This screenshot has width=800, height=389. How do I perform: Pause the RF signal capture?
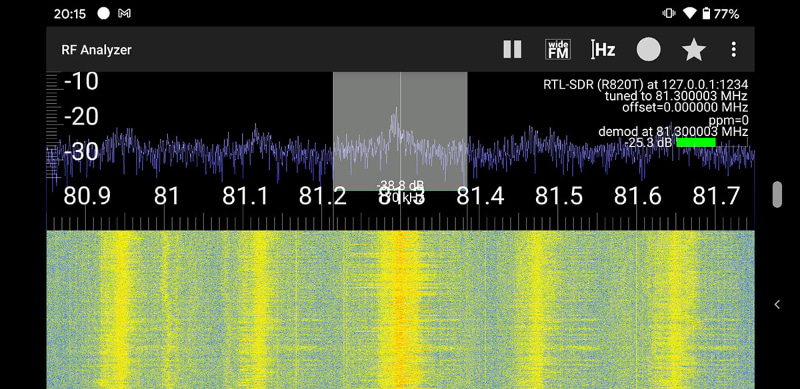pyautogui.click(x=512, y=50)
